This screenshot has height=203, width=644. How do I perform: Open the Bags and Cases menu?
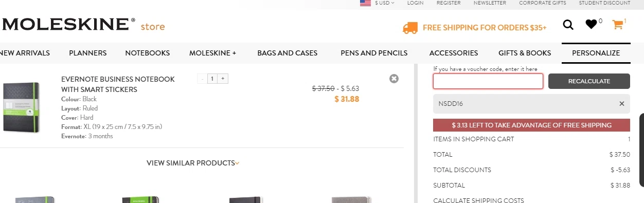288,53
